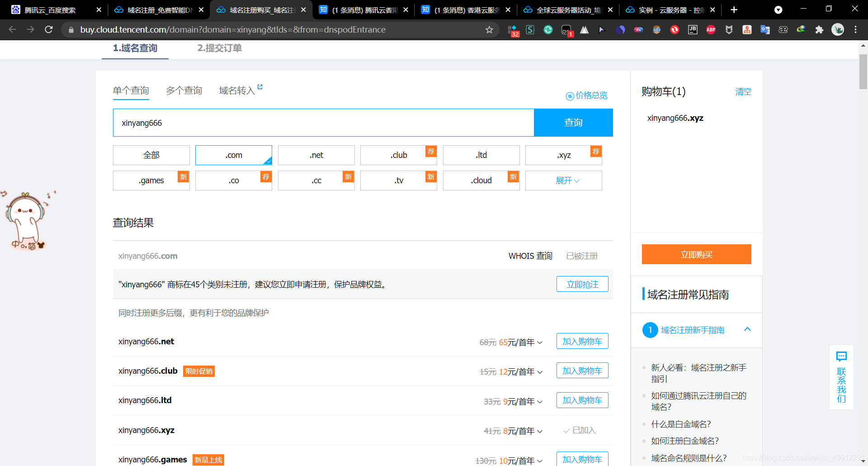Open the McAfee shield extension
This screenshot has width=868, height=466.
(729, 29)
